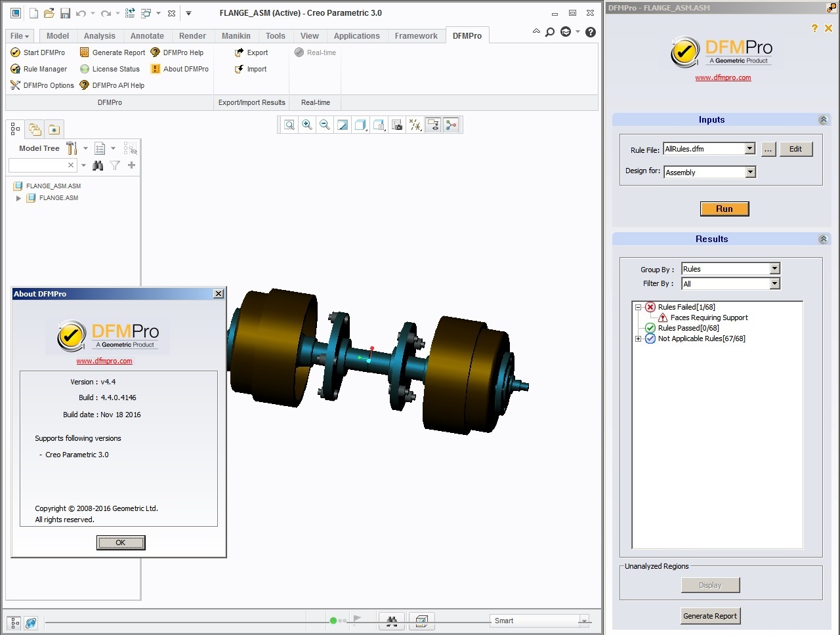Screen dimensions: 840x635
Task: Click Generate Report in the ribbon
Action: click(x=112, y=52)
